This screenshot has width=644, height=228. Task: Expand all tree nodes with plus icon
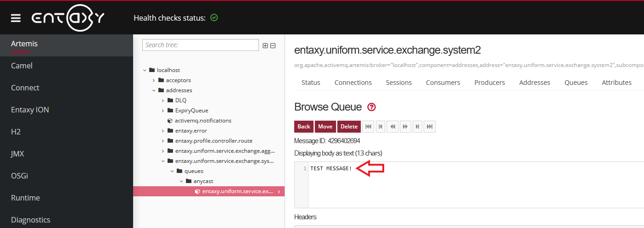coord(265,45)
